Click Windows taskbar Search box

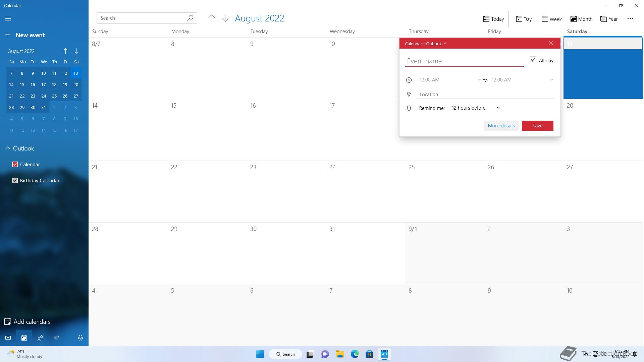click(285, 354)
